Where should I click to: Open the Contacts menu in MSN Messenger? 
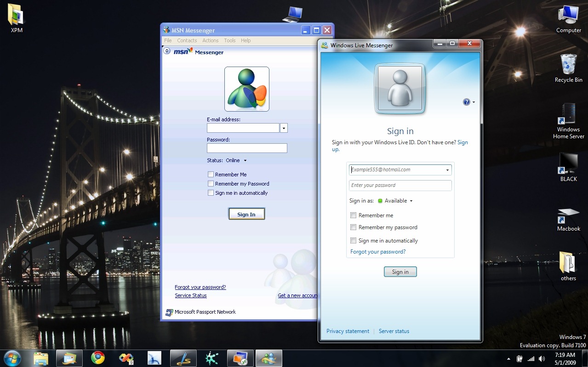[187, 40]
